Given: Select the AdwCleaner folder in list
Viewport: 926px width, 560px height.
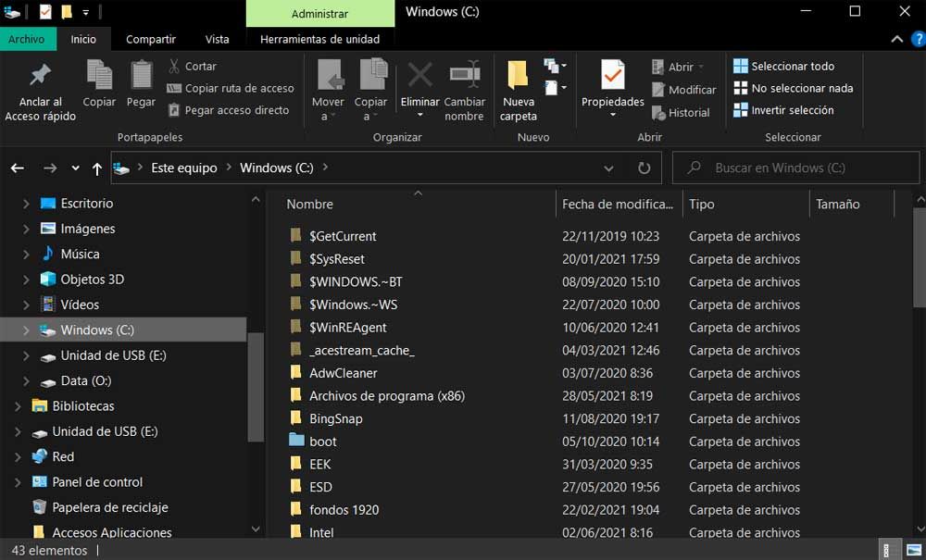Looking at the screenshot, I should [343, 373].
